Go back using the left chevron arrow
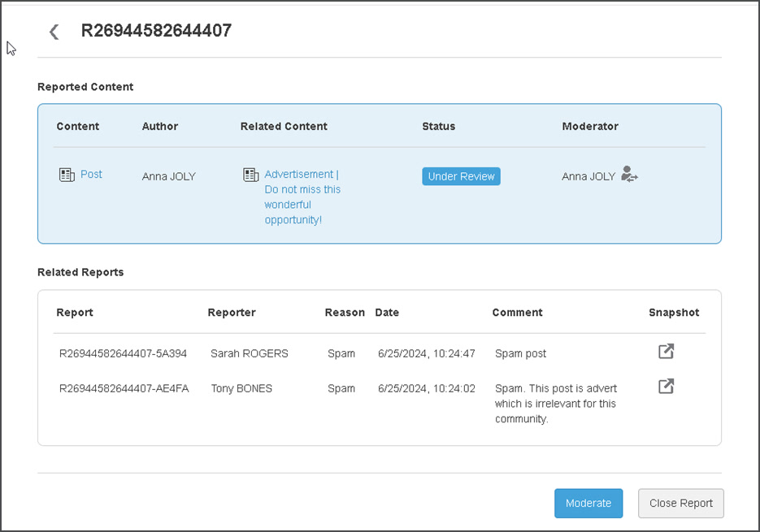The image size is (760, 532). [x=54, y=32]
